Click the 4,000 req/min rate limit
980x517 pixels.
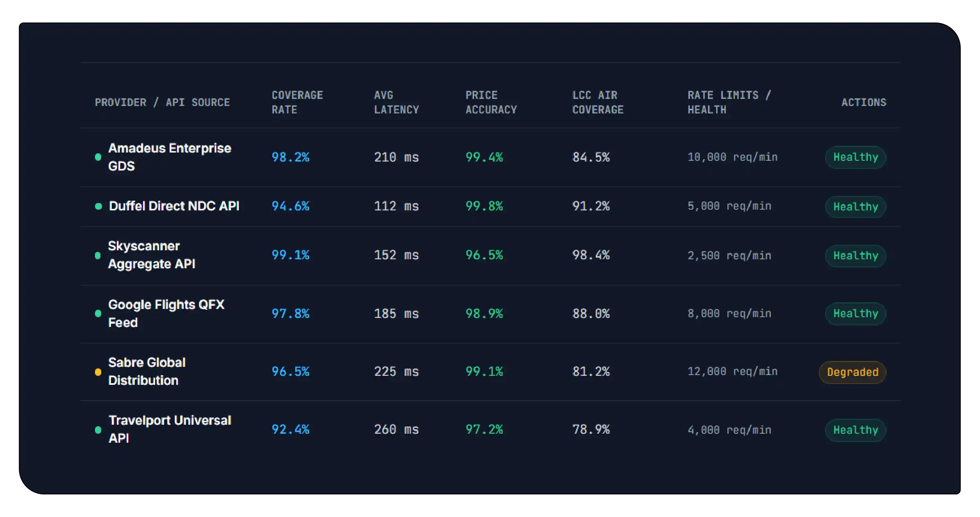click(729, 430)
